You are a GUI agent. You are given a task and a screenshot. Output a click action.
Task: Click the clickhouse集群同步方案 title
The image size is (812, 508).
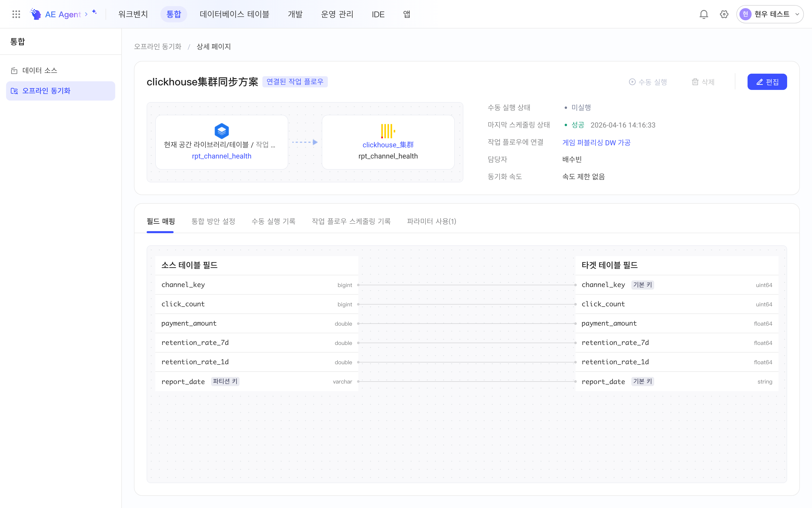pos(202,82)
